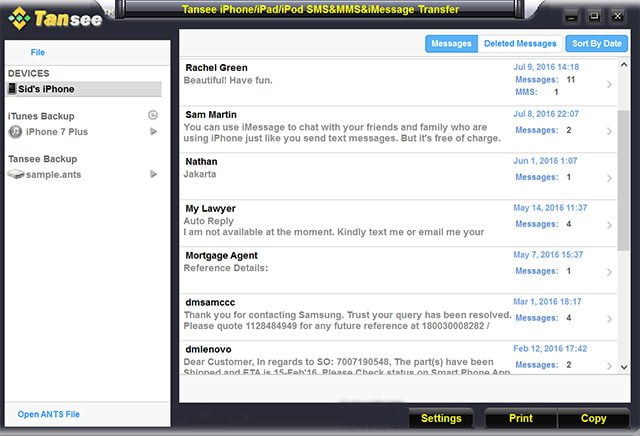Click the 'Reference Details:' message preview
The image size is (640, 436).
tap(226, 268)
